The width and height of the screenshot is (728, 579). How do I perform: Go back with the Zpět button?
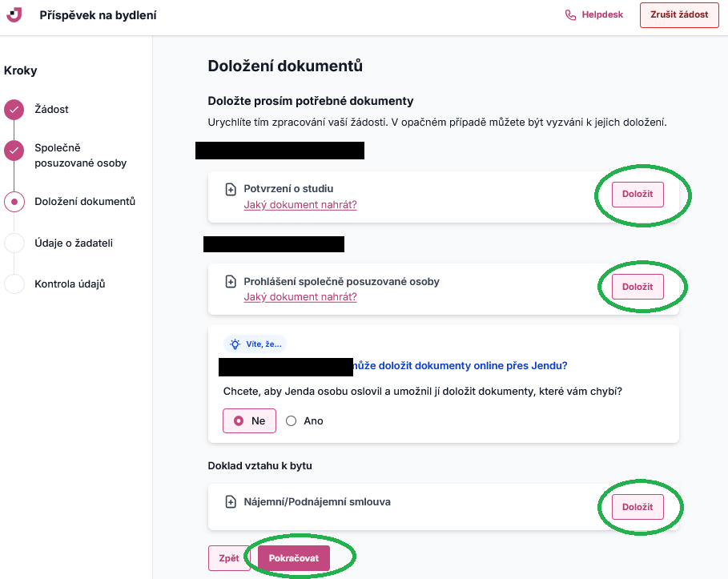[229, 558]
